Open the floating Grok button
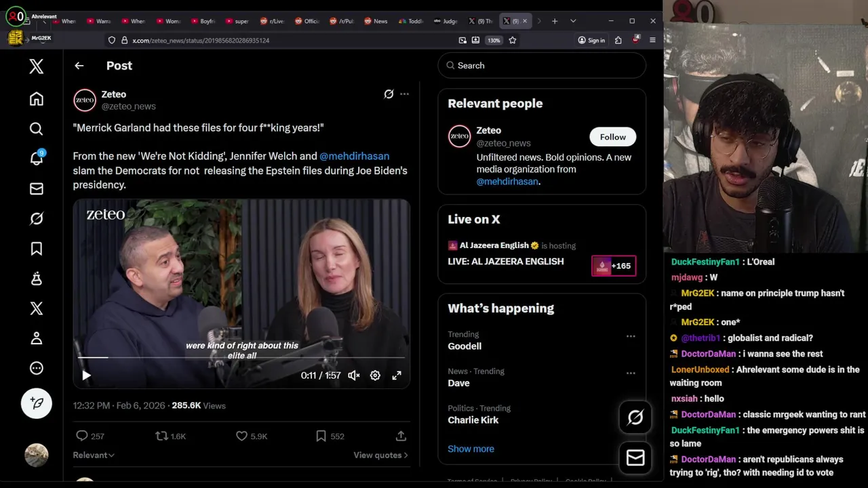This screenshot has height=488, width=868. click(x=635, y=418)
